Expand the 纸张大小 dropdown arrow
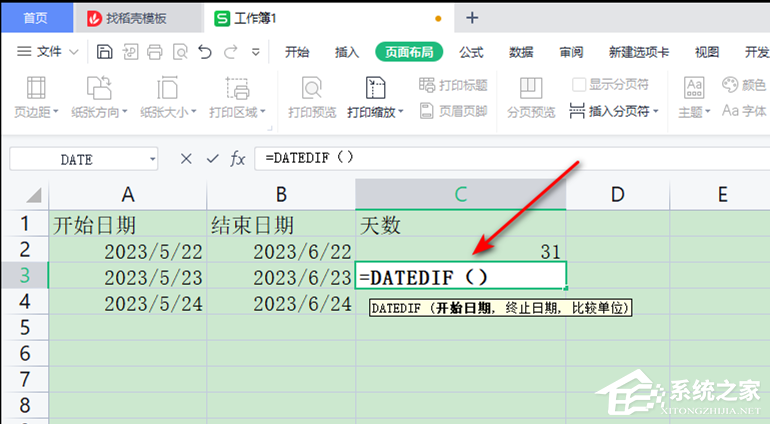This screenshot has height=424, width=770. click(x=193, y=112)
